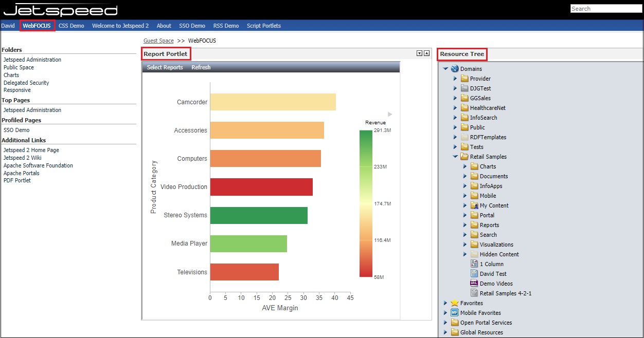Click the Hidden Content folder icon
The image size is (644, 338).
(474, 254)
